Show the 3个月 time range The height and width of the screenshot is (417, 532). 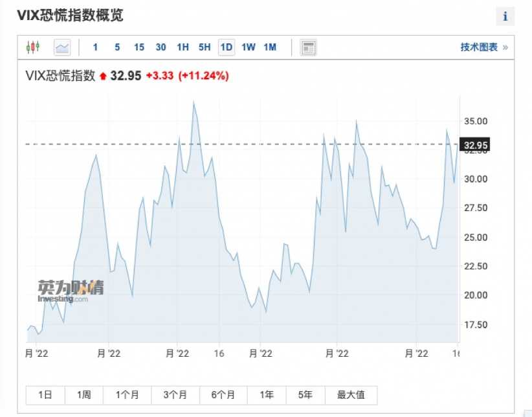[x=174, y=395]
